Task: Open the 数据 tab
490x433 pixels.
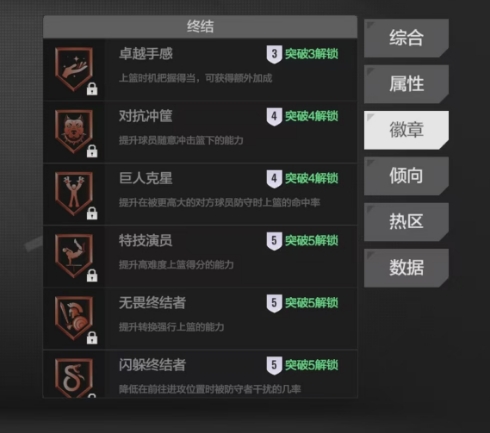Action: 406,268
